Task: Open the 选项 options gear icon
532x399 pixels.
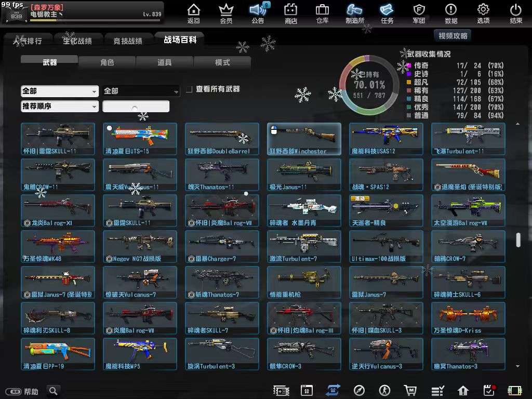Action: [483, 13]
